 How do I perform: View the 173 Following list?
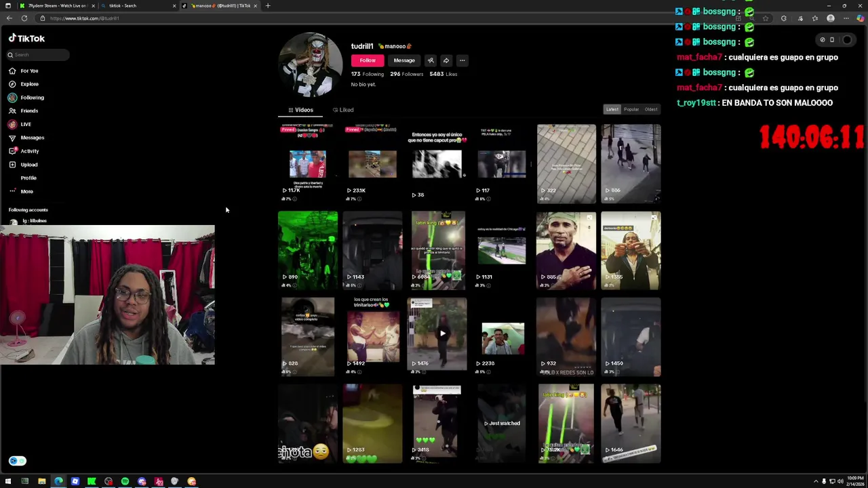[x=367, y=74]
